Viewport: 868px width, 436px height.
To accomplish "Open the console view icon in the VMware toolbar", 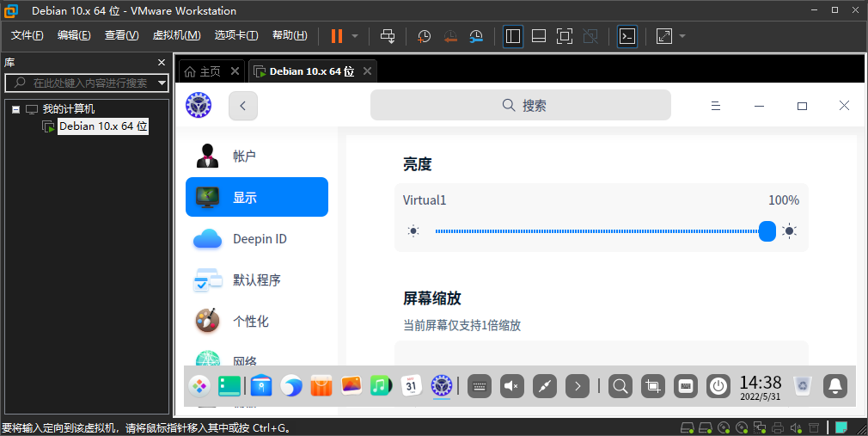I will pyautogui.click(x=627, y=36).
